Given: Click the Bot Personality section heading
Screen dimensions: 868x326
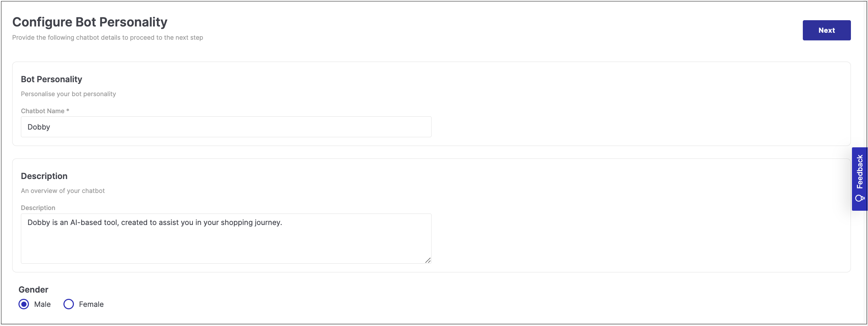Looking at the screenshot, I should click(52, 79).
